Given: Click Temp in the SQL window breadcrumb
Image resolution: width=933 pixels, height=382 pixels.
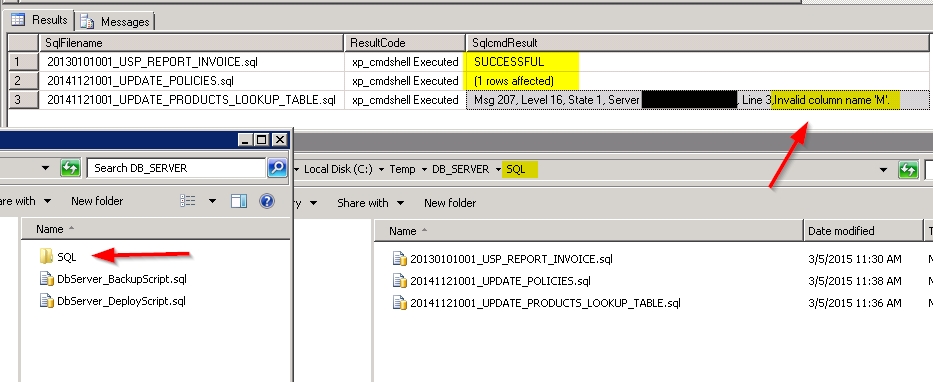Looking at the screenshot, I should (x=402, y=170).
